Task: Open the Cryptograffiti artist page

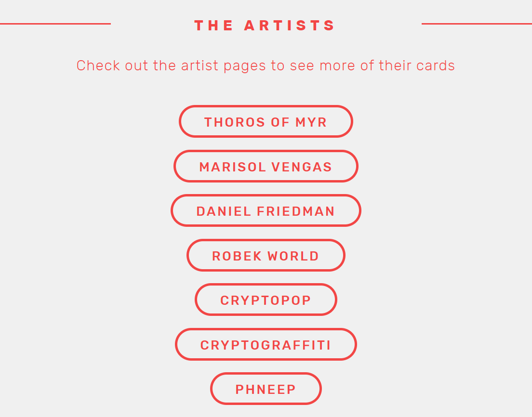Action: [266, 344]
